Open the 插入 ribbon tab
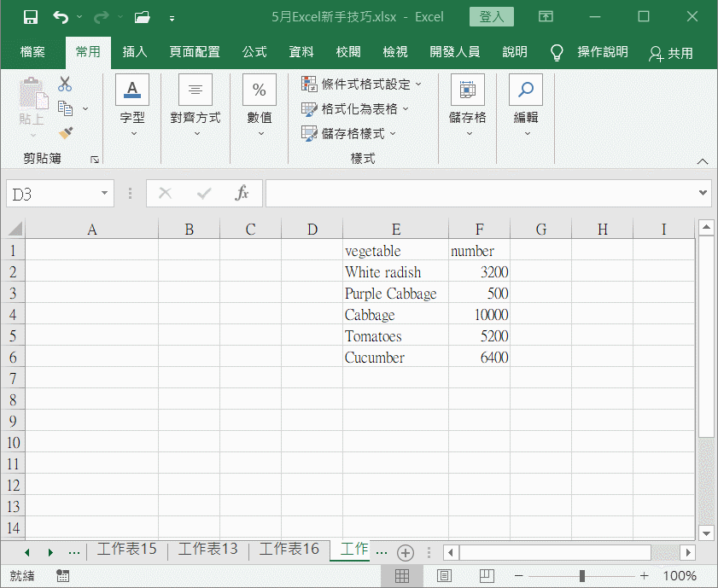This screenshot has width=718, height=588. pyautogui.click(x=135, y=52)
